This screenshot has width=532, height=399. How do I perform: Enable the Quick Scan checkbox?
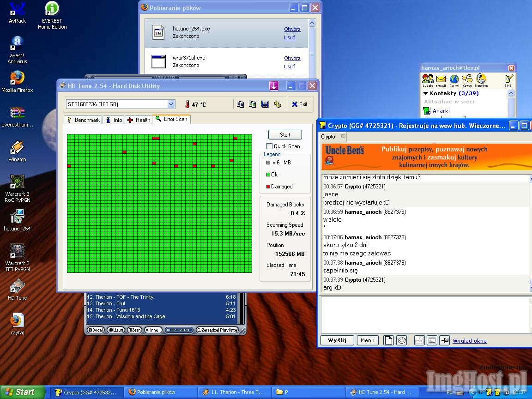(269, 146)
